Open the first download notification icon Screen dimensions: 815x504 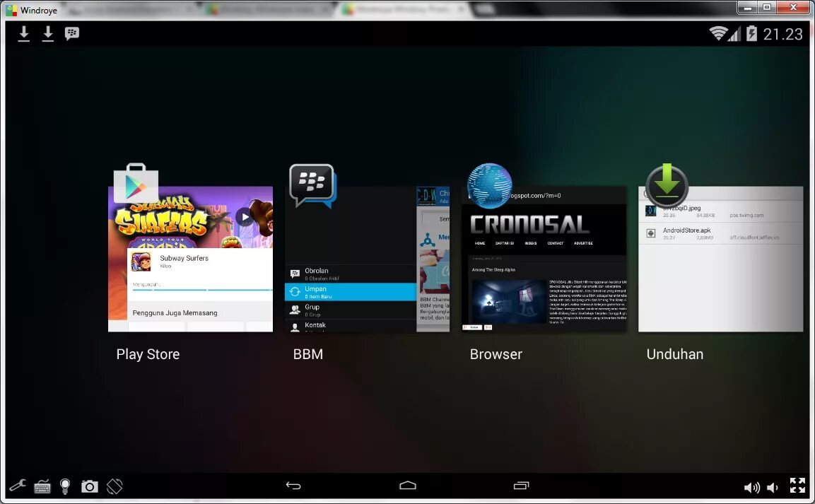[x=23, y=34]
